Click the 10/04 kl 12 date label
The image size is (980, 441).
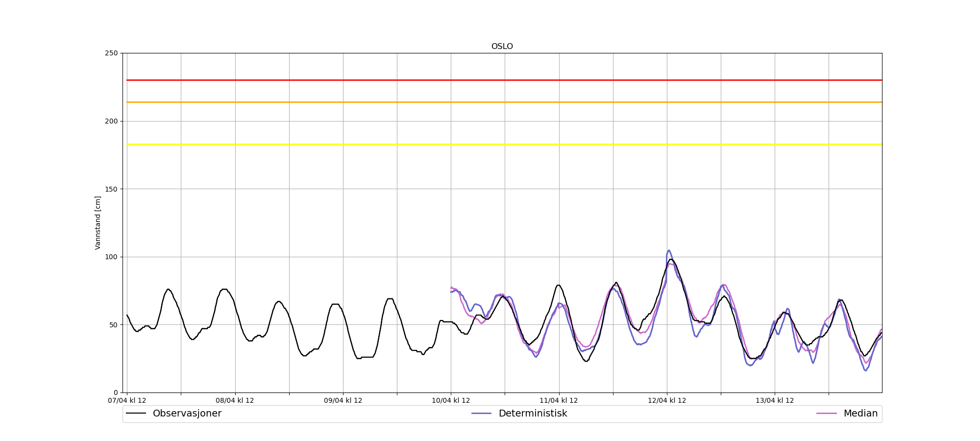point(451,400)
